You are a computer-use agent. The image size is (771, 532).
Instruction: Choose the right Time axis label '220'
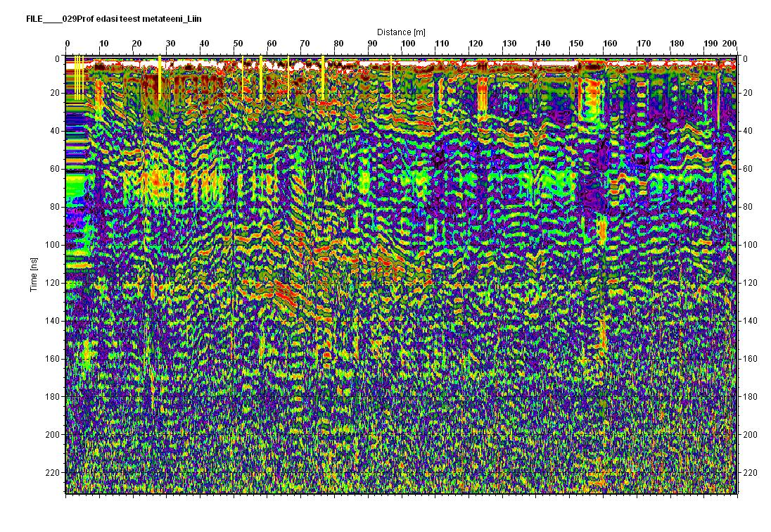(x=750, y=472)
